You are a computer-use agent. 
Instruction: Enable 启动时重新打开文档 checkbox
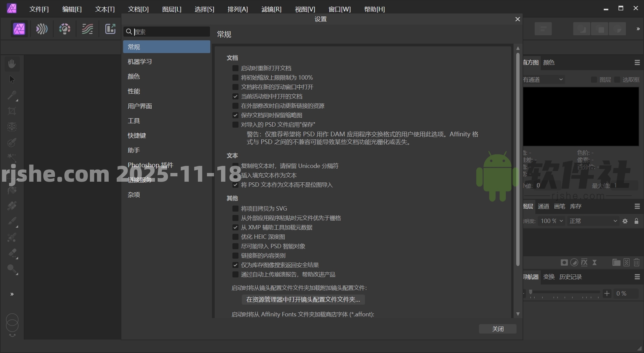click(x=235, y=68)
